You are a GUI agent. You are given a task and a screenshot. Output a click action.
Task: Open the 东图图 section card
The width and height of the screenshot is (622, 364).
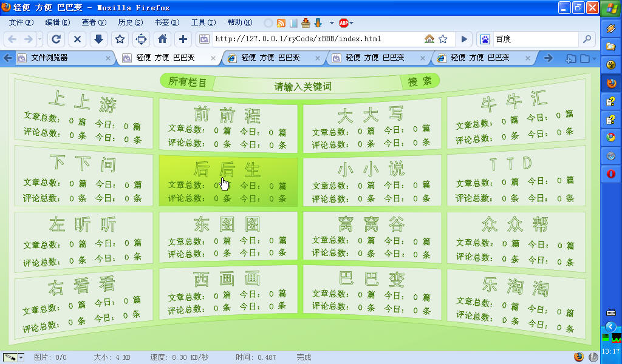(x=228, y=237)
